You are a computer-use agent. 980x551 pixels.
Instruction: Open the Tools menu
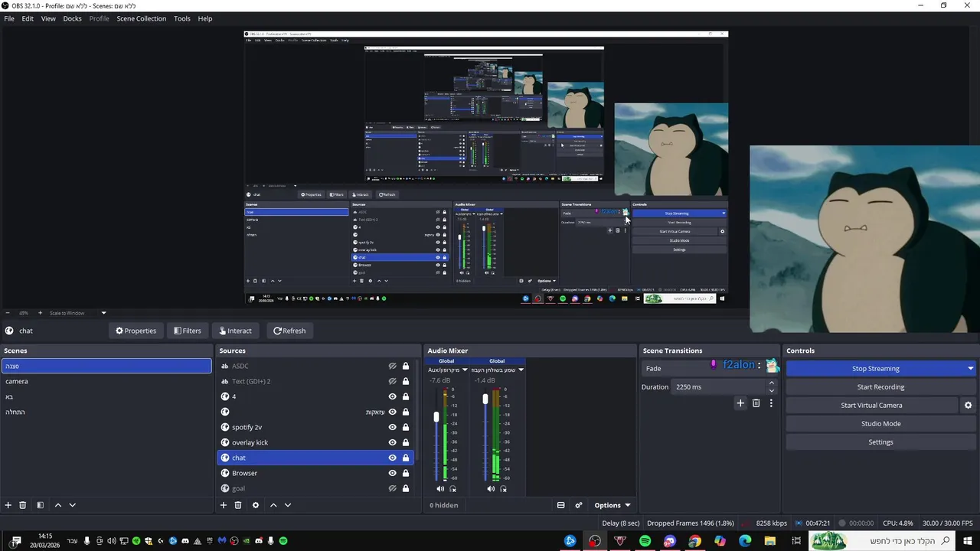pyautogui.click(x=182, y=18)
